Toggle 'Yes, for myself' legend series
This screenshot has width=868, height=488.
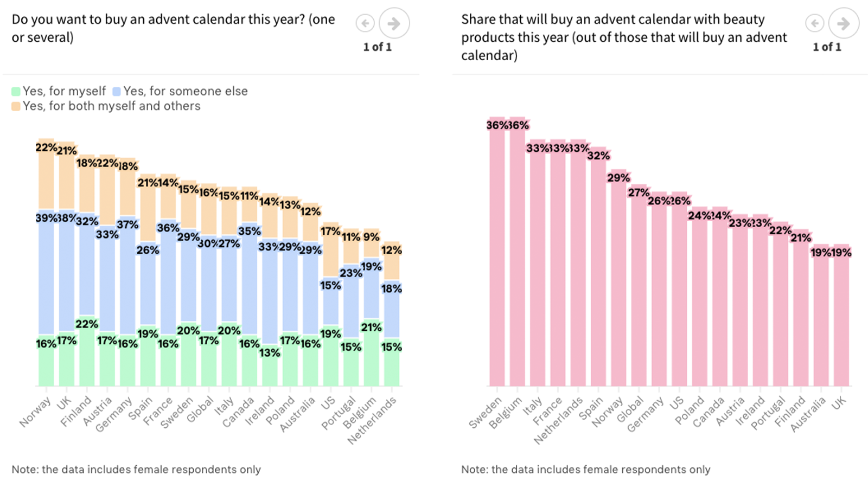pos(64,91)
